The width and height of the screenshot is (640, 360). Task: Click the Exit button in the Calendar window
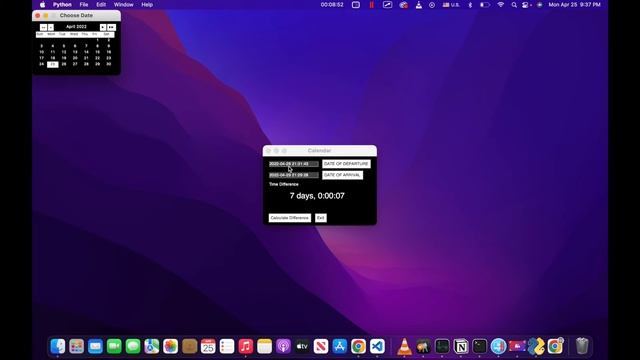[320, 218]
